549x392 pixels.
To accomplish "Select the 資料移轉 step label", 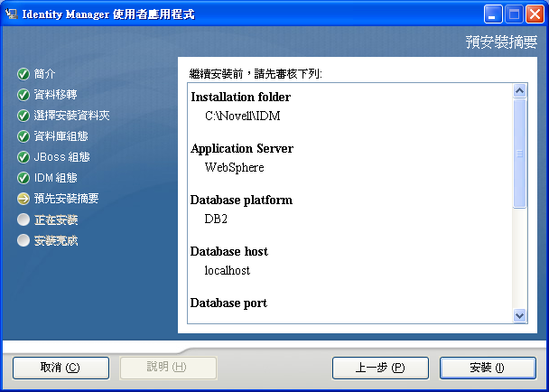I will 55,95.
